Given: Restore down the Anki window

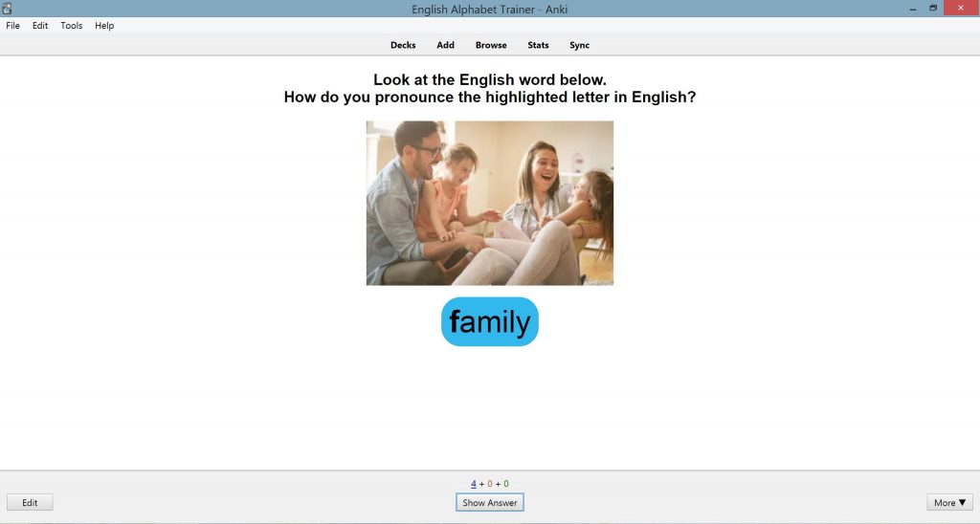Looking at the screenshot, I should [933, 8].
